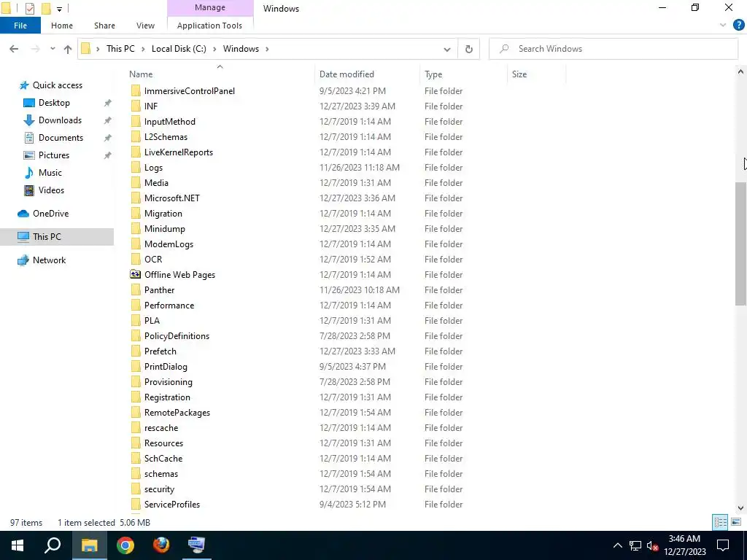Select the Application Tools tab

[x=209, y=26]
